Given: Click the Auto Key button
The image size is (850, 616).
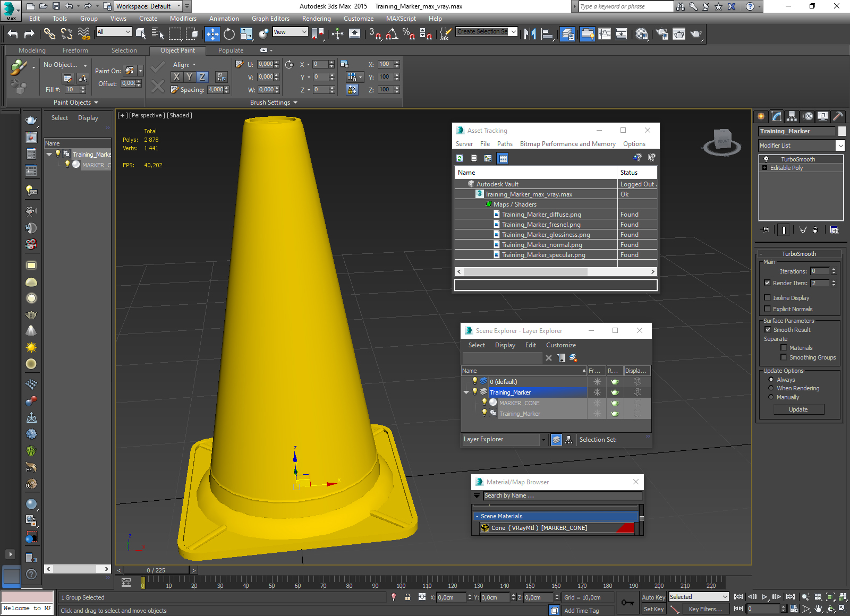Looking at the screenshot, I should point(653,597).
